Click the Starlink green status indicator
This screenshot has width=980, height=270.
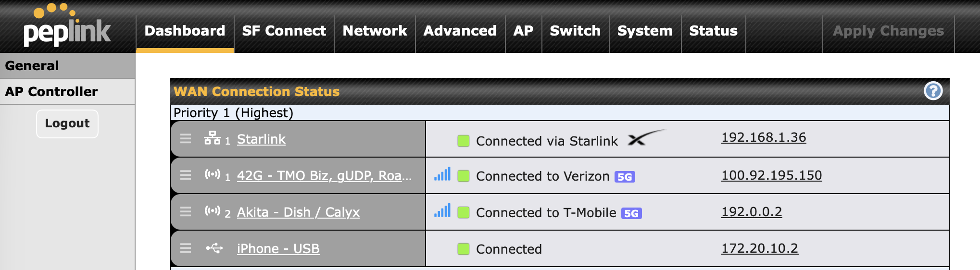(x=464, y=141)
